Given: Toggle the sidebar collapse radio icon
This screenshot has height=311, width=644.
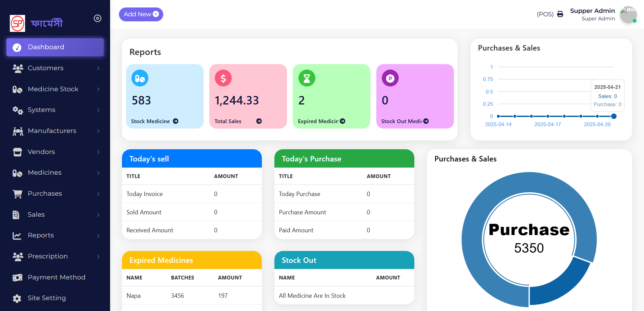Looking at the screenshot, I should tap(98, 18).
